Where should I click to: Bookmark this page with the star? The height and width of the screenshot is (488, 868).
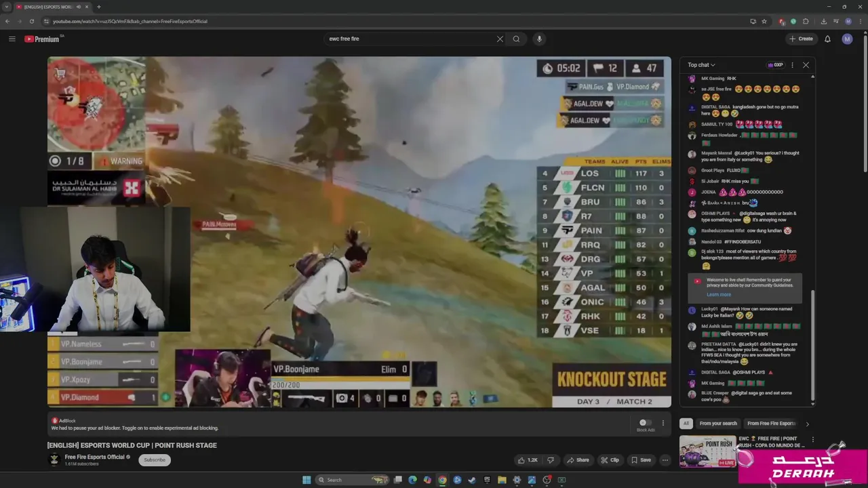pos(764,21)
